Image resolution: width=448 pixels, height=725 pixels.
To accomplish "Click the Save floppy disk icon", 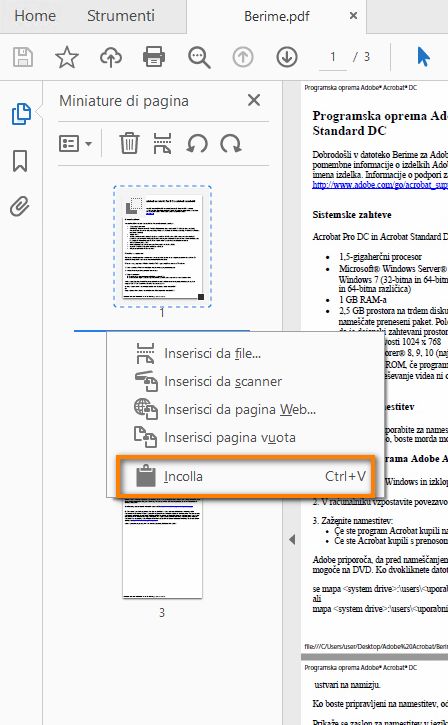I will pos(22,57).
